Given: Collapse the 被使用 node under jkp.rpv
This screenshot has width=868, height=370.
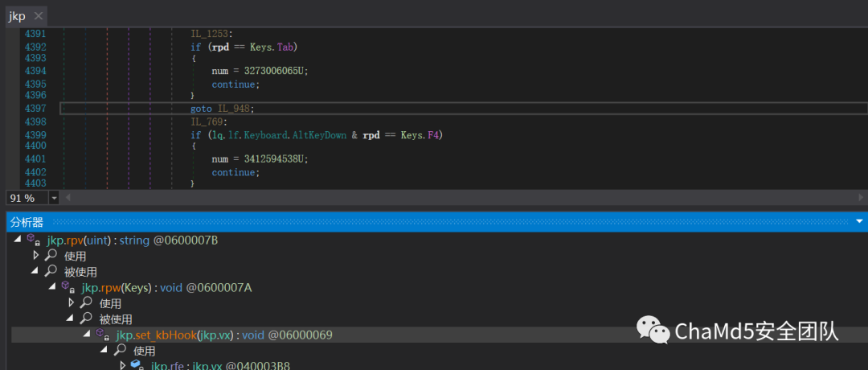Looking at the screenshot, I should tap(35, 271).
